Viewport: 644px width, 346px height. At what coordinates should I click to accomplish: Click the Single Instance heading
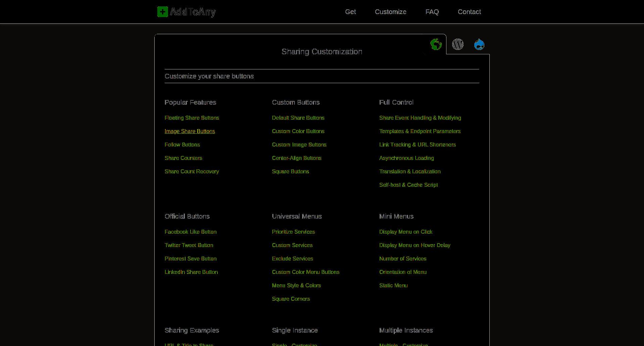click(x=295, y=330)
